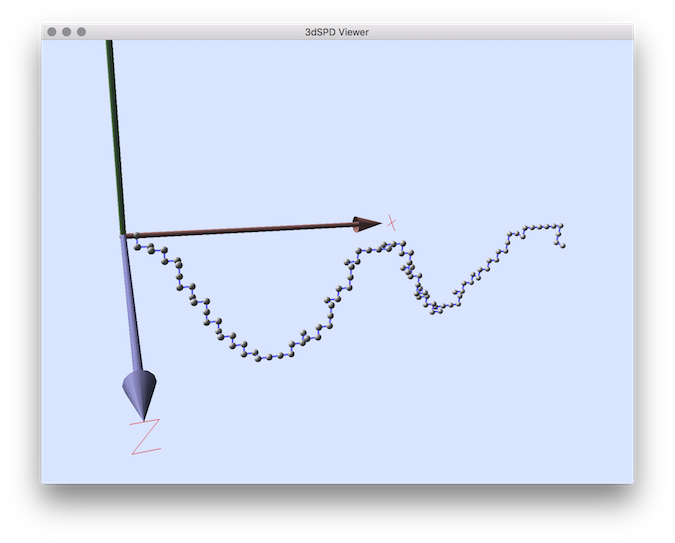Click the chain peak below the X arrowhead
This screenshot has width=675, height=543.
coord(388,244)
